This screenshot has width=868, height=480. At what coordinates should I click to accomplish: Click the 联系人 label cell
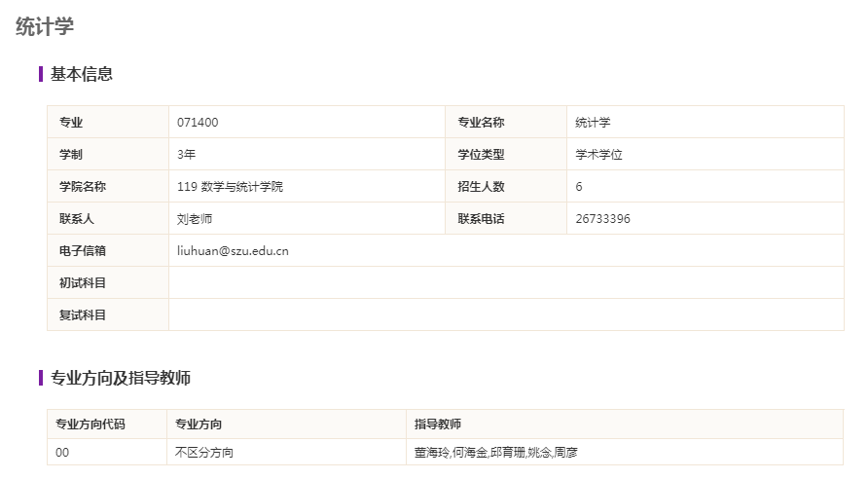click(x=108, y=218)
